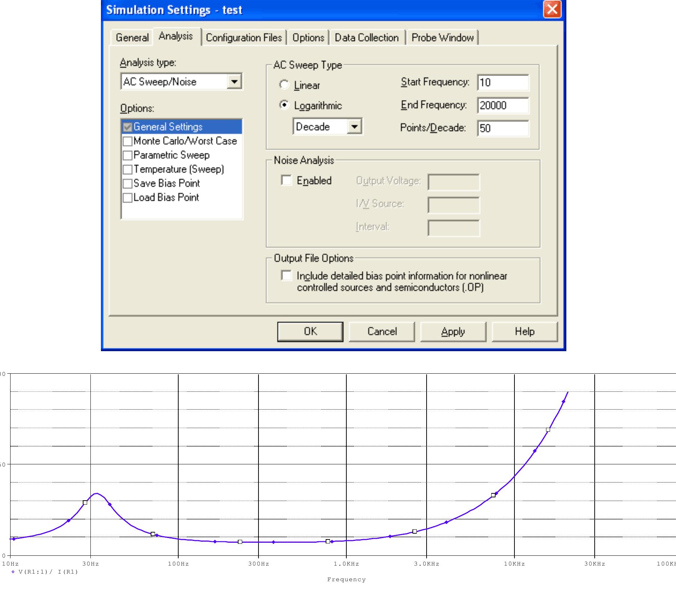Switch to the General tab

point(132,37)
